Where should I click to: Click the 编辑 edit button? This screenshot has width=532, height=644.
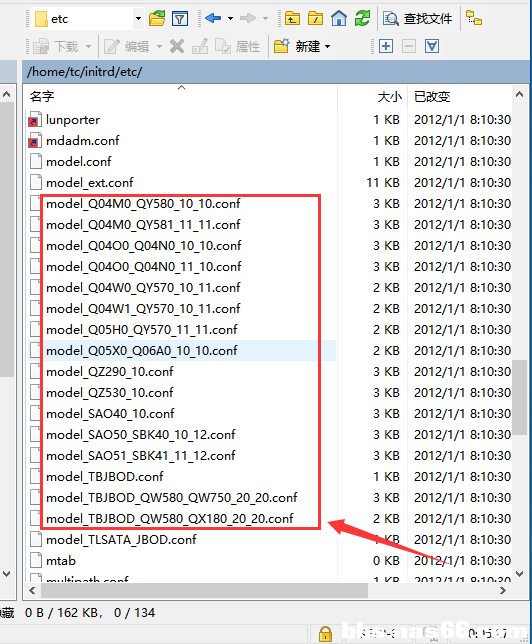coord(127,46)
